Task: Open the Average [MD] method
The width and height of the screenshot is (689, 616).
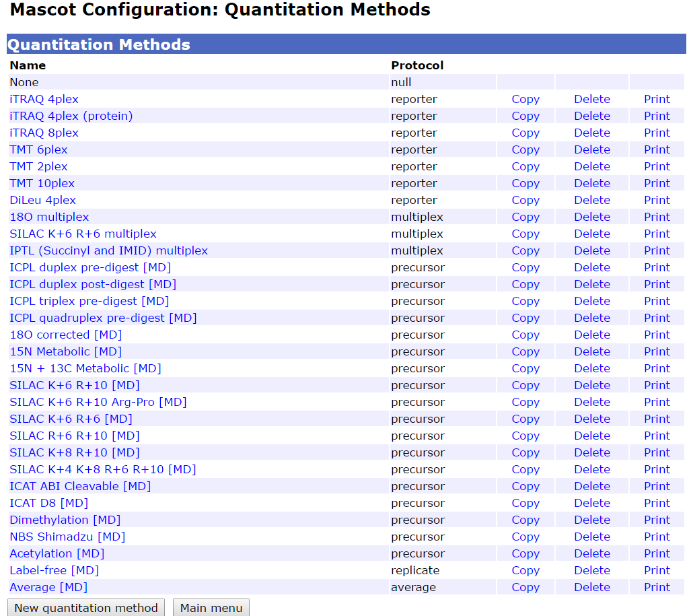Action: click(48, 587)
